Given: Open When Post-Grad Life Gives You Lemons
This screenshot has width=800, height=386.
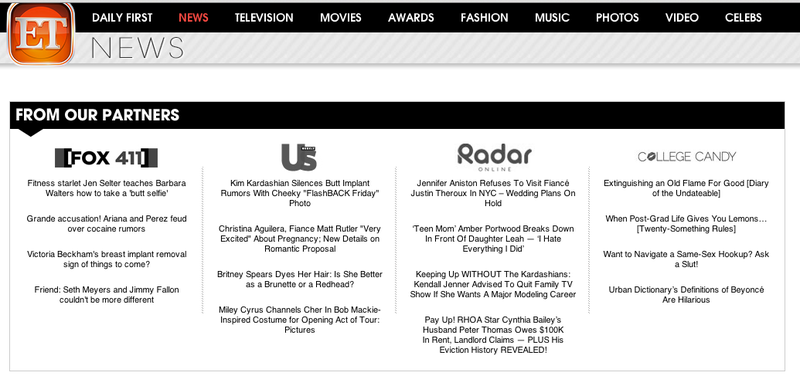Looking at the screenshot, I should [686, 224].
